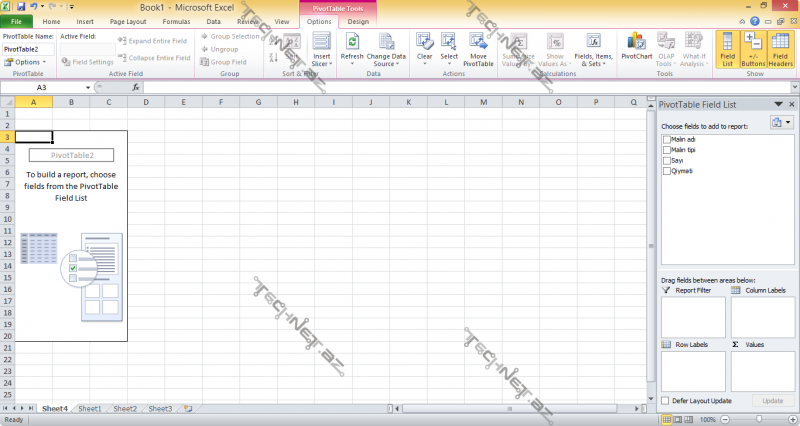Switch to the Design ribbon tab
This screenshot has width=800, height=426.
[x=357, y=21]
